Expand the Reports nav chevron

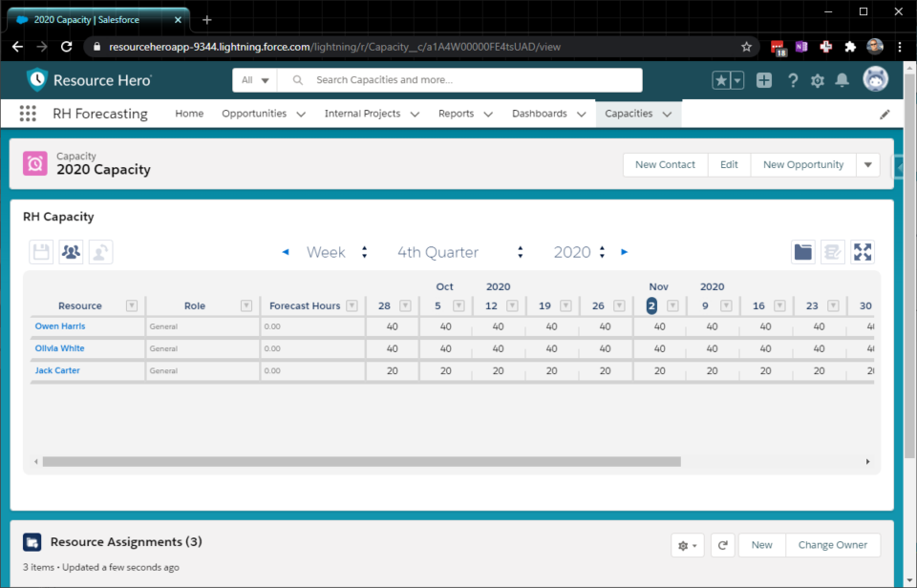point(488,115)
